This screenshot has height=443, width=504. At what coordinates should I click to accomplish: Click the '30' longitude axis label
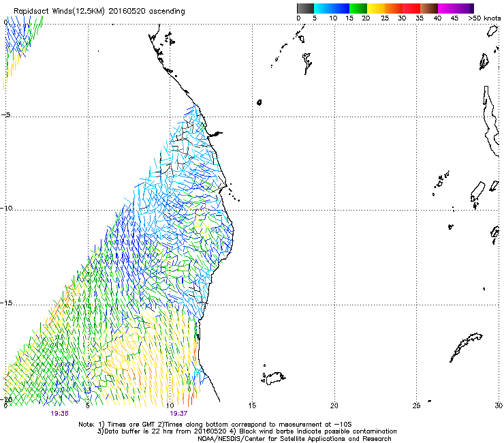(x=499, y=406)
